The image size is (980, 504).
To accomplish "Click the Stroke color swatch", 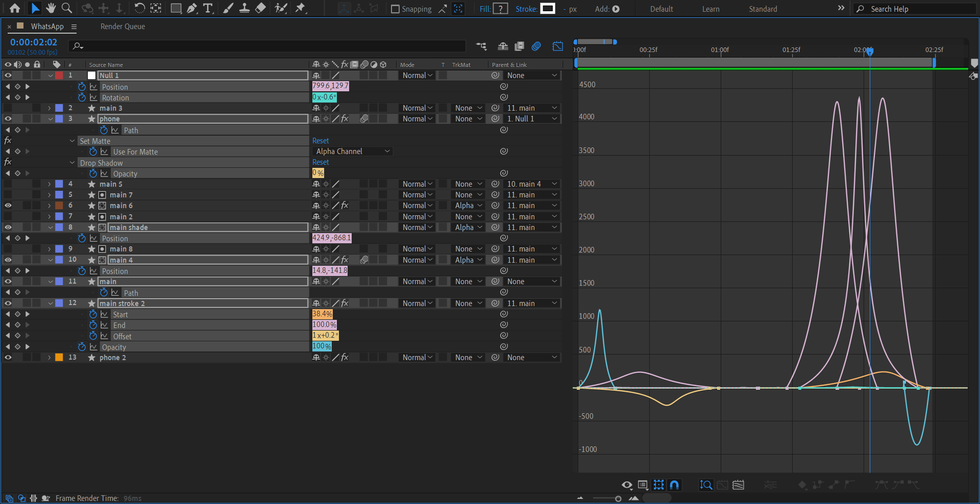I will point(548,9).
